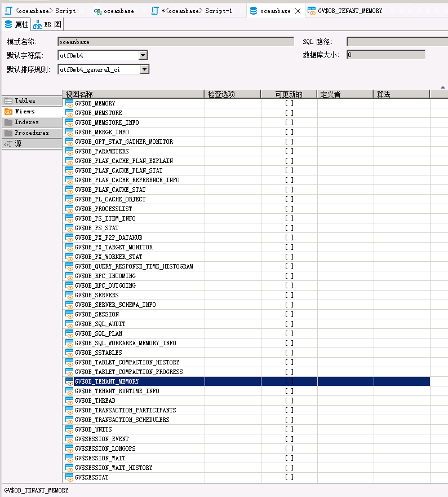Open the 源 source section
The height and width of the screenshot is (497, 448).
32,144
